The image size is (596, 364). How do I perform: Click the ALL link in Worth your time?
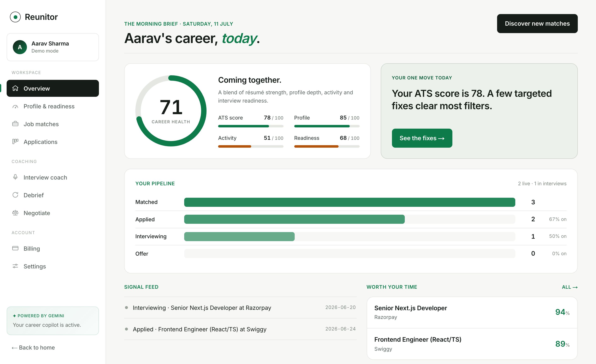[570, 287]
